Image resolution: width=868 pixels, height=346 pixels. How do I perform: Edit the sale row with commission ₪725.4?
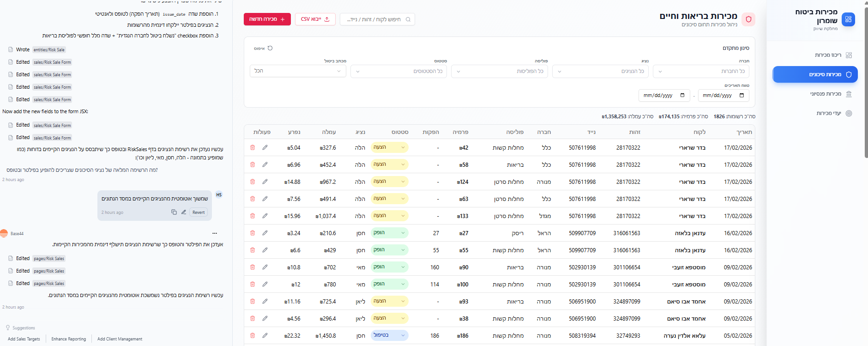[265, 301]
